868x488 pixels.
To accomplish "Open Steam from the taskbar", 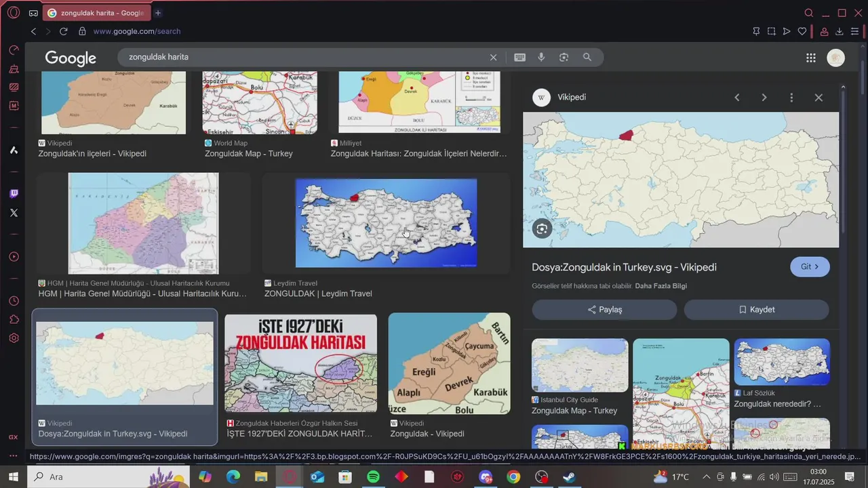I will coord(569,477).
